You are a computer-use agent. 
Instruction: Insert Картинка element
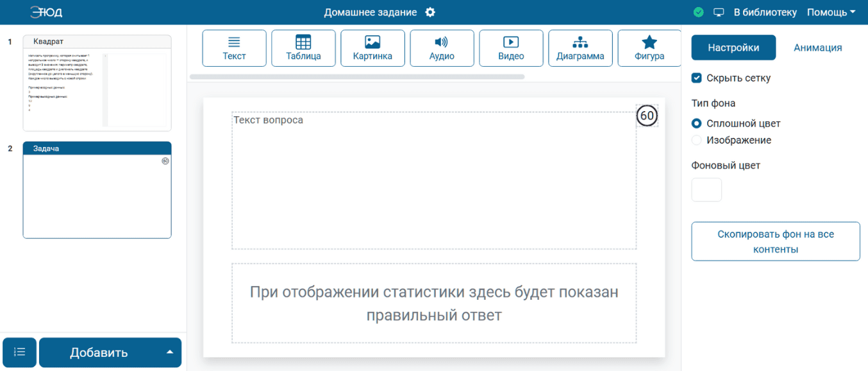[372, 48]
